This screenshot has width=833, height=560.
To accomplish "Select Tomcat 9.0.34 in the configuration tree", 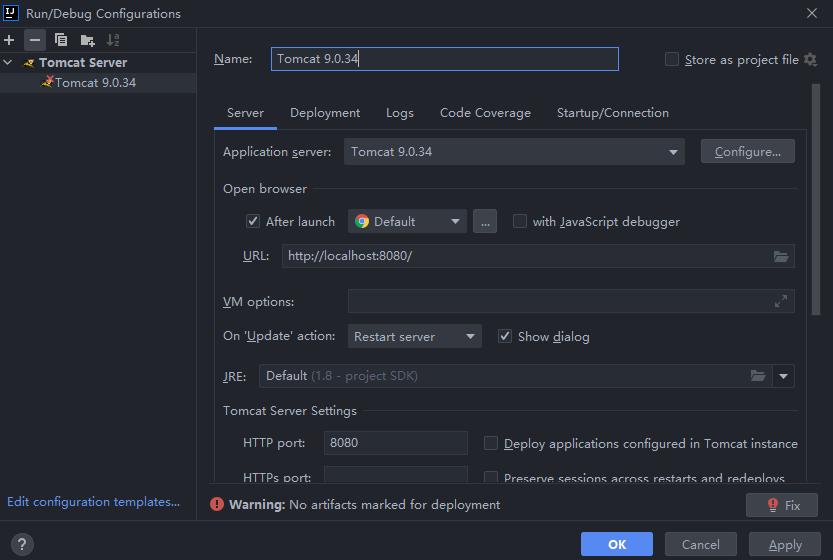I will click(x=98, y=83).
